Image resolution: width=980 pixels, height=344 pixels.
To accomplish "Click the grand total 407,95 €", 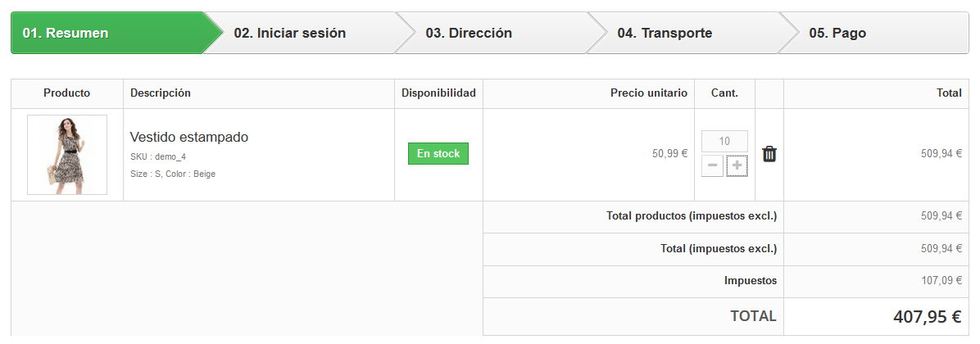I will pyautogui.click(x=928, y=316).
